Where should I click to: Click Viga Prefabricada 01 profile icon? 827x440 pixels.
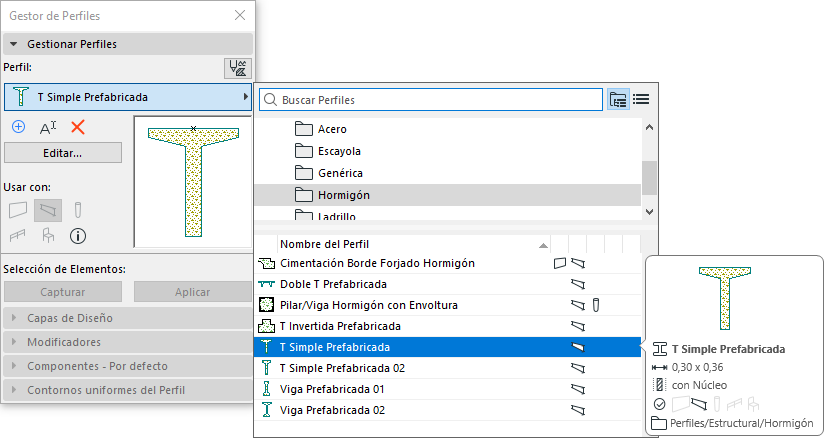pyautogui.click(x=267, y=389)
